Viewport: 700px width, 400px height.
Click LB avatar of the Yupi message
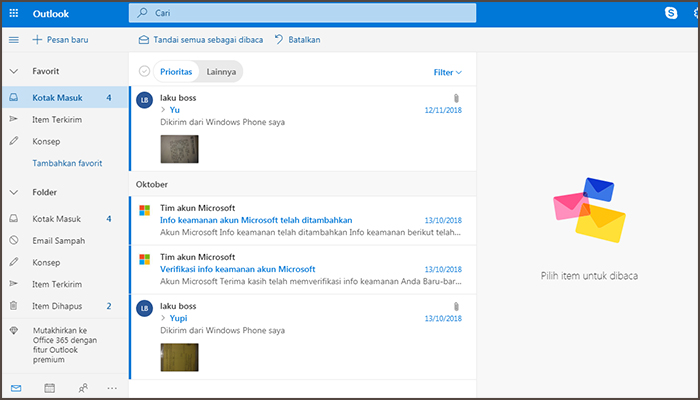[144, 308]
